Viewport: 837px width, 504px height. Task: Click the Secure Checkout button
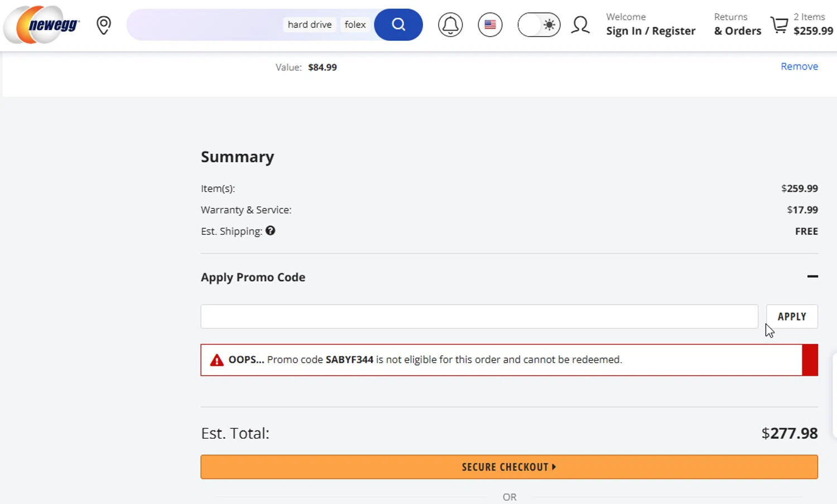pos(509,467)
